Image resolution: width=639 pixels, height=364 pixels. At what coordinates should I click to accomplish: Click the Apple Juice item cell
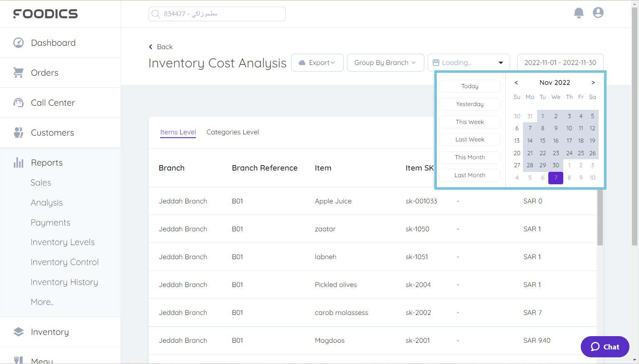click(x=333, y=201)
